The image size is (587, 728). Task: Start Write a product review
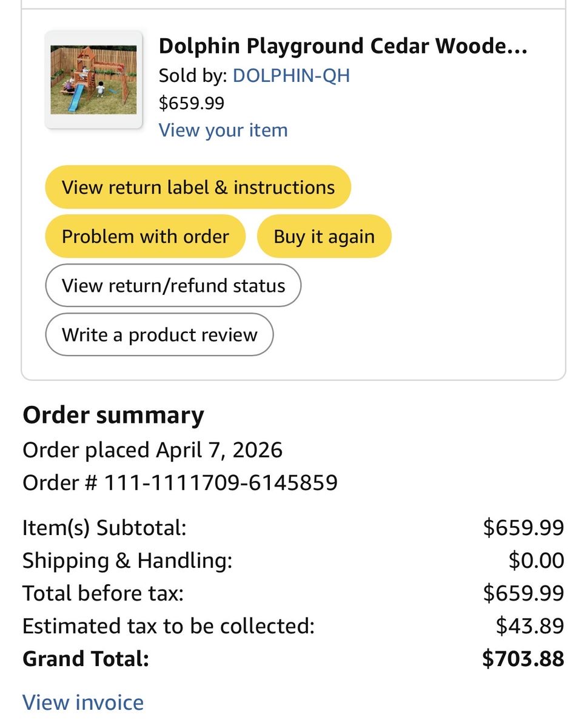[159, 335]
